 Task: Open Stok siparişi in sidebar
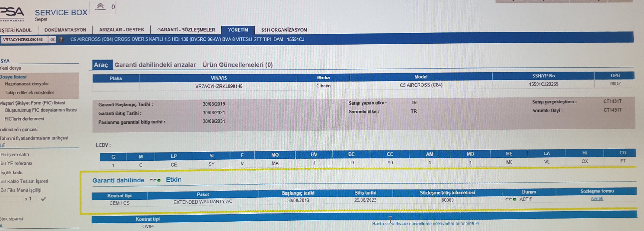[x=11, y=219]
